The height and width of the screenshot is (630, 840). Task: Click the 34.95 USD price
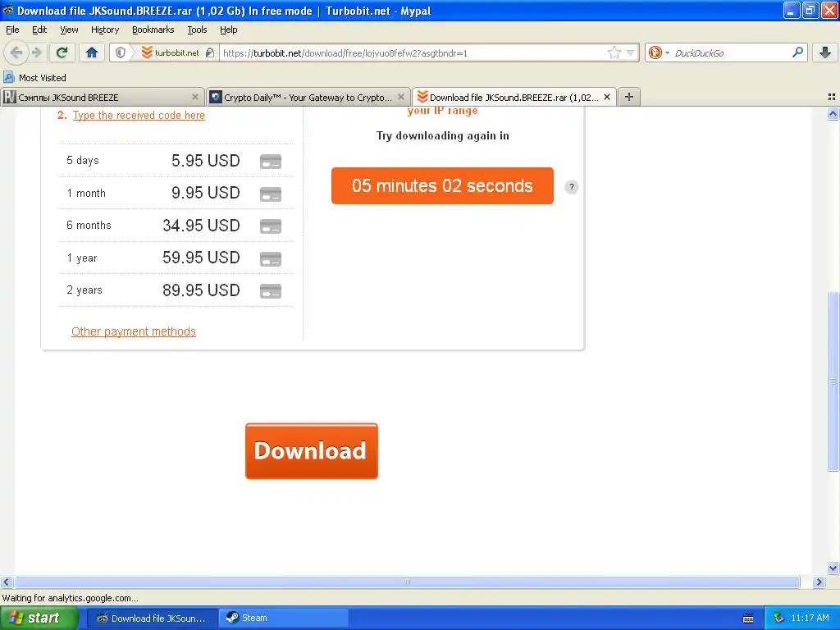202,226
